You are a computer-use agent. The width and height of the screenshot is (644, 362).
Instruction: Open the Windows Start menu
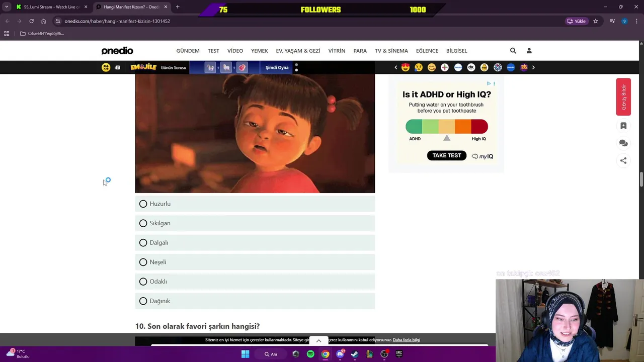coord(245,354)
